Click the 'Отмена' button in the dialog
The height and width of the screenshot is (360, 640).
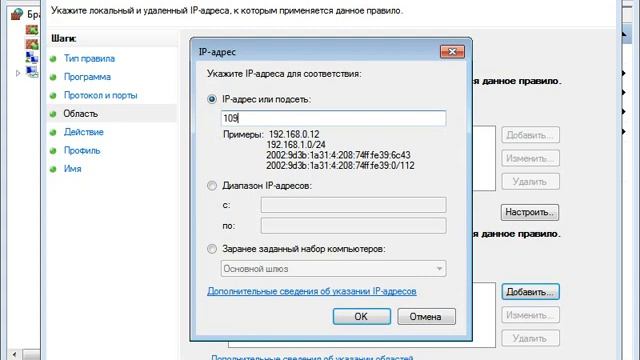[426, 316]
